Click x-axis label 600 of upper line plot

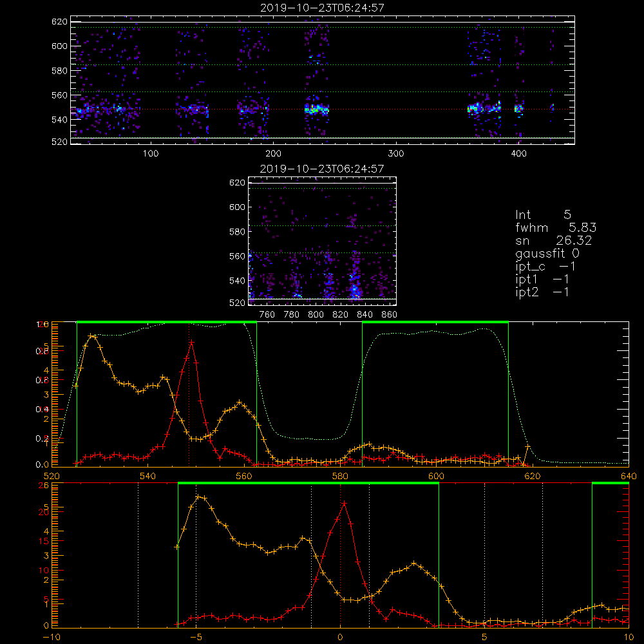[x=436, y=477]
